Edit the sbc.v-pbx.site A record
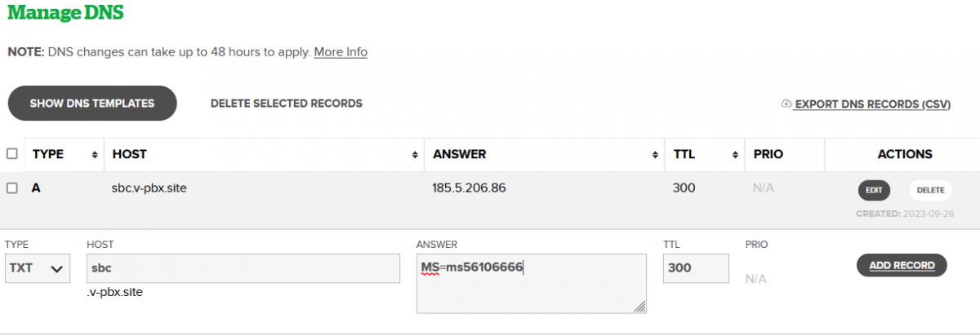Image resolution: width=980 pixels, height=336 pixels. point(874,190)
